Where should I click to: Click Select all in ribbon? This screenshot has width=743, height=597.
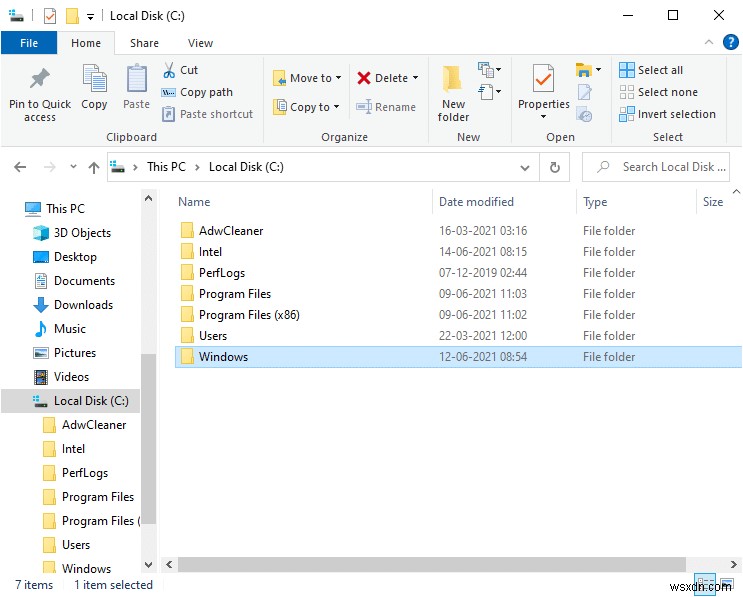tap(651, 70)
